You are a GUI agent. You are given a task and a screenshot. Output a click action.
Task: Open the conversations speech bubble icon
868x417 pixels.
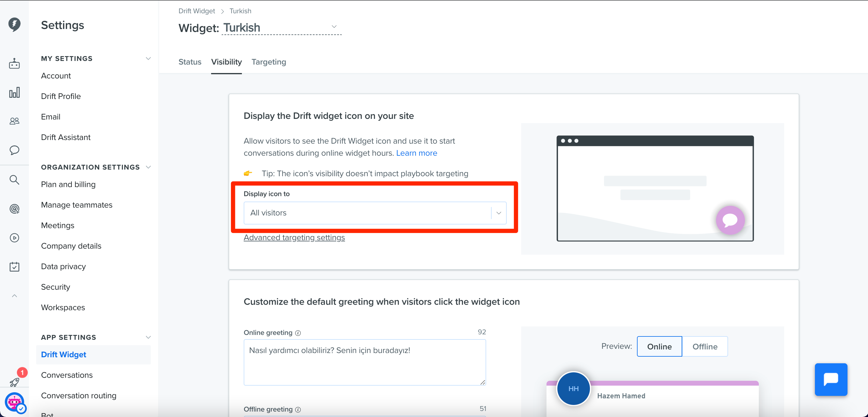point(14,150)
